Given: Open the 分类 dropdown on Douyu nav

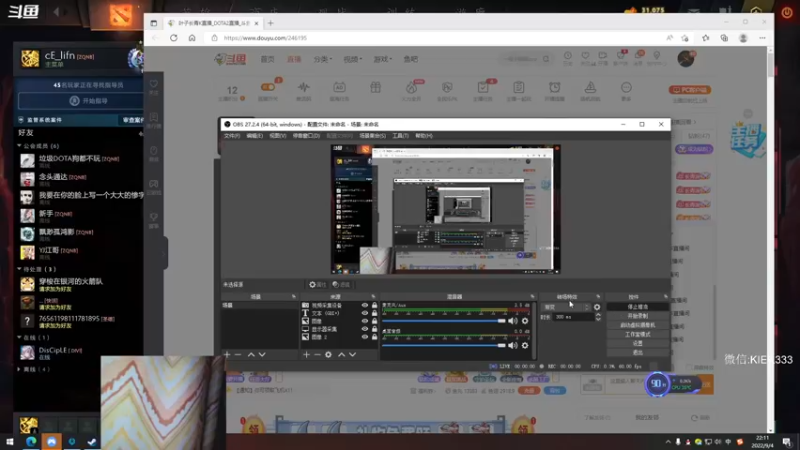Looking at the screenshot, I should (322, 59).
